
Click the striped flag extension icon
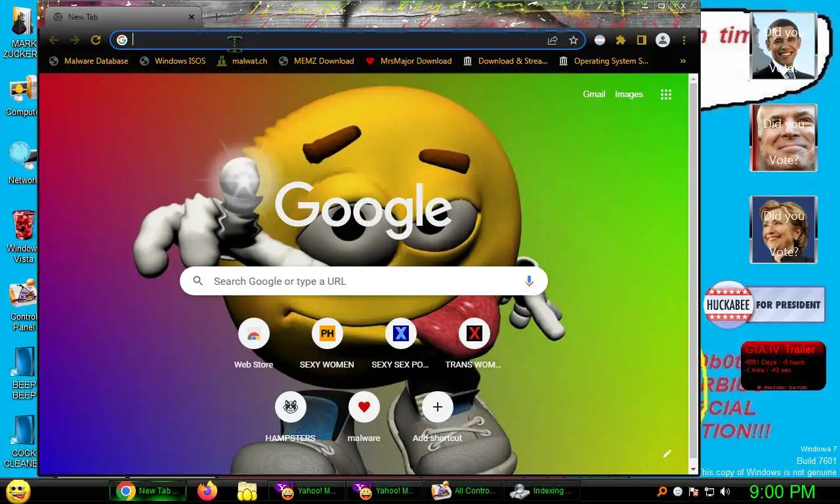(x=600, y=40)
